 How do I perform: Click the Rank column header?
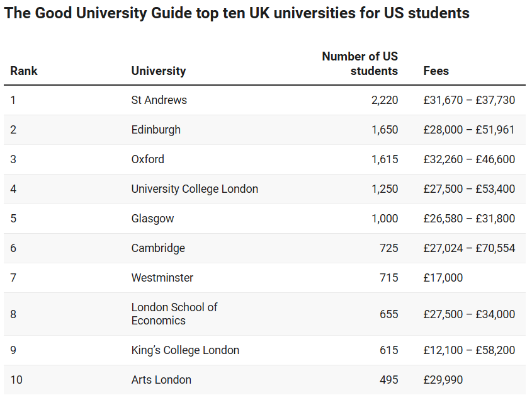[x=24, y=71]
